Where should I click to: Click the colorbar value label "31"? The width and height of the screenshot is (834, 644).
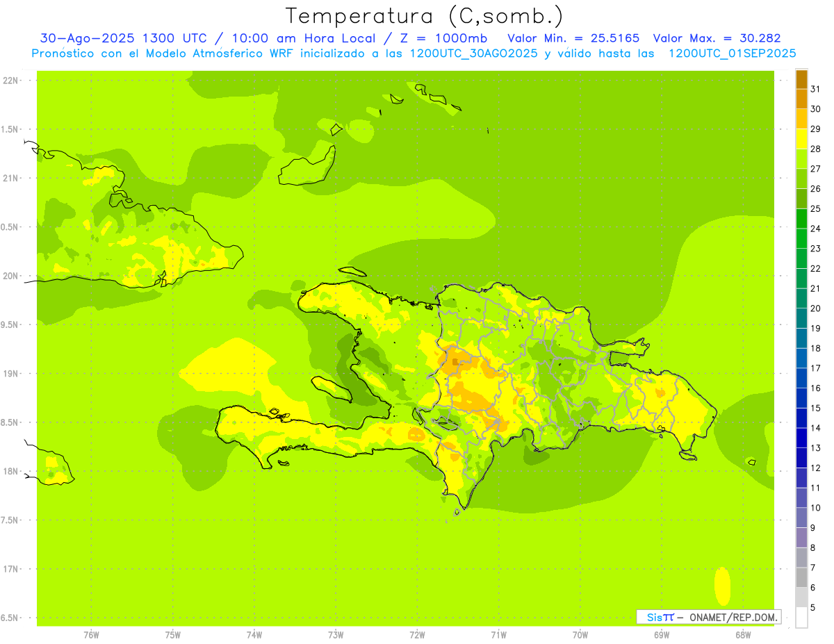point(815,89)
